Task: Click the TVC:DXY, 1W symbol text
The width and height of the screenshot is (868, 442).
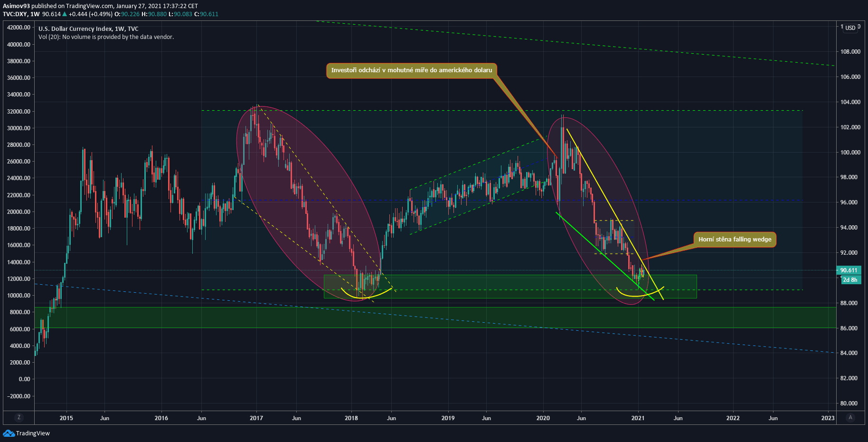Action: pos(21,14)
